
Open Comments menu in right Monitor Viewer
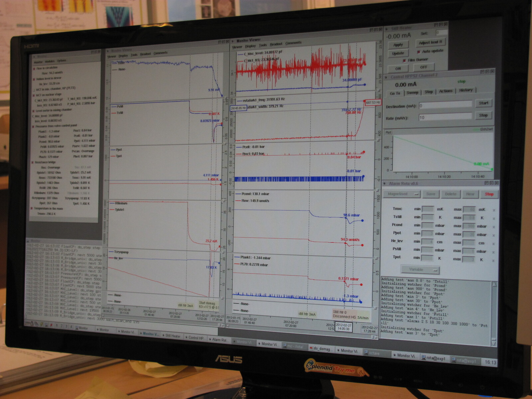click(x=293, y=43)
